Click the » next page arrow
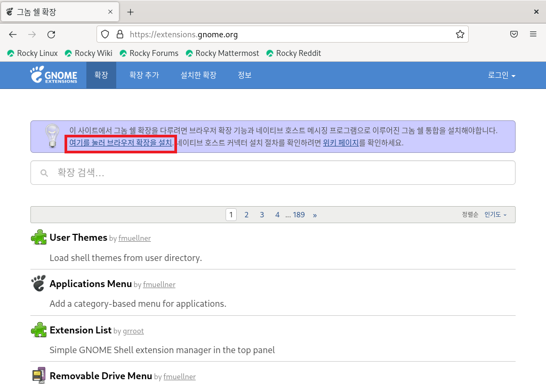 (315, 215)
